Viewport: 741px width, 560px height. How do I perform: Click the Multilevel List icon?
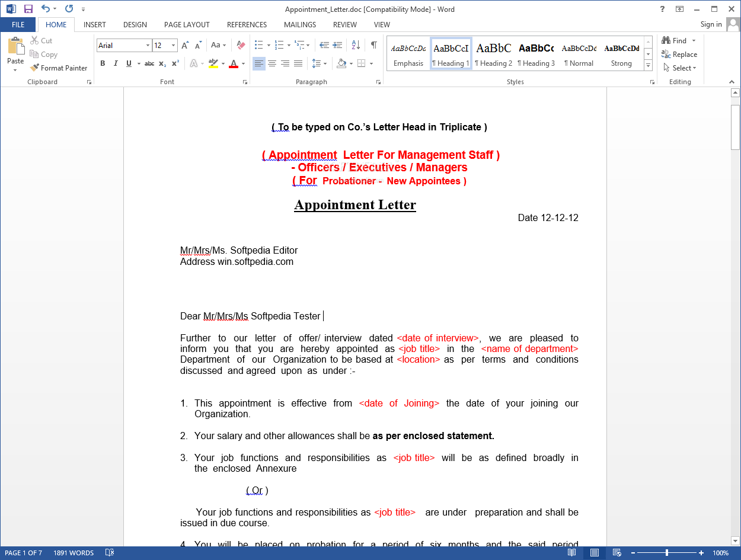click(299, 46)
